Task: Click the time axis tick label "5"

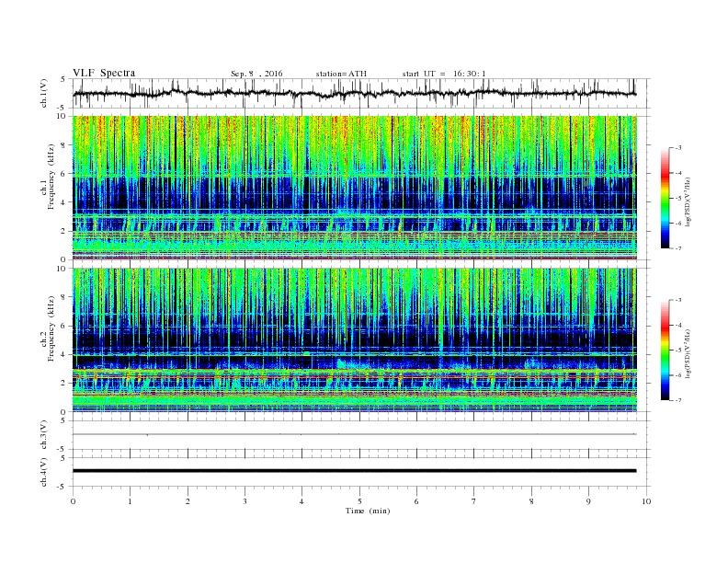Action: tap(359, 501)
